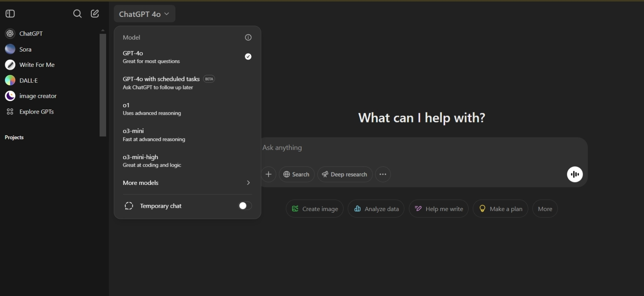The height and width of the screenshot is (296, 644).
Task: Toggle the Temporary chat switch
Action: coord(245,206)
